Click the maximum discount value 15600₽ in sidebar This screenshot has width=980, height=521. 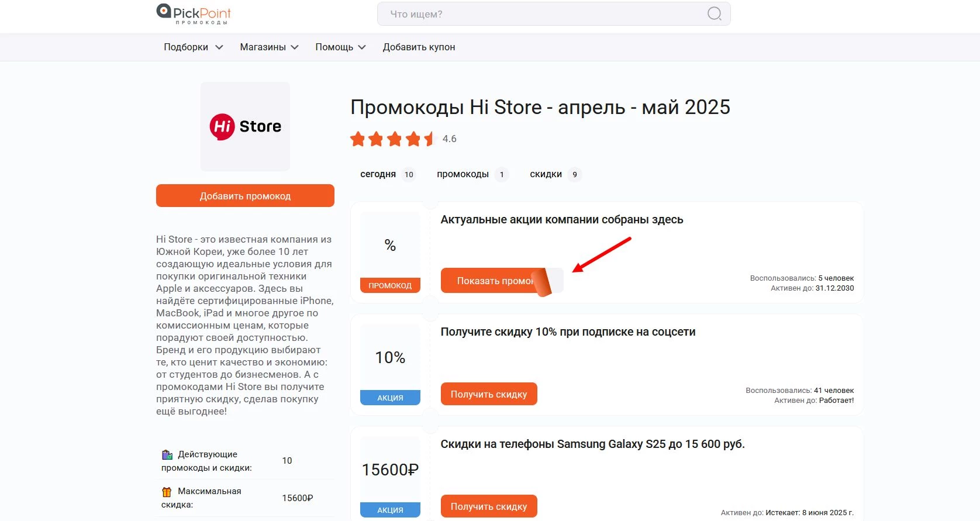[x=298, y=498]
